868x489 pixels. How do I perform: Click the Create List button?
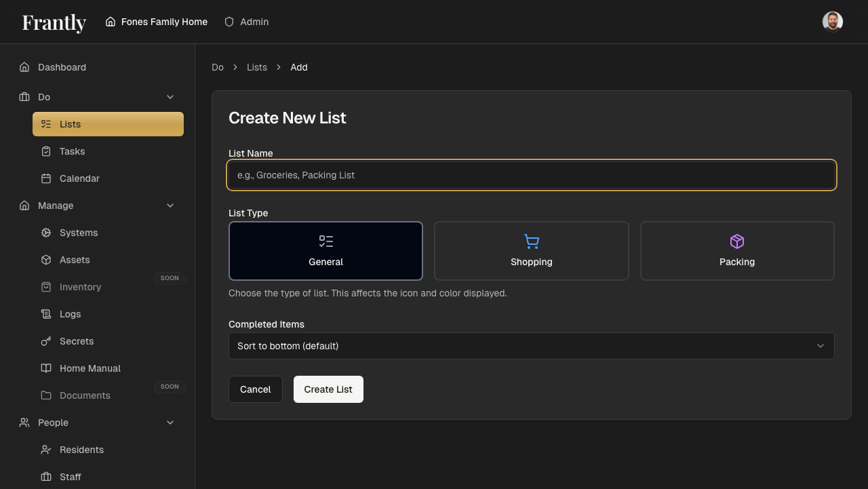(x=328, y=389)
